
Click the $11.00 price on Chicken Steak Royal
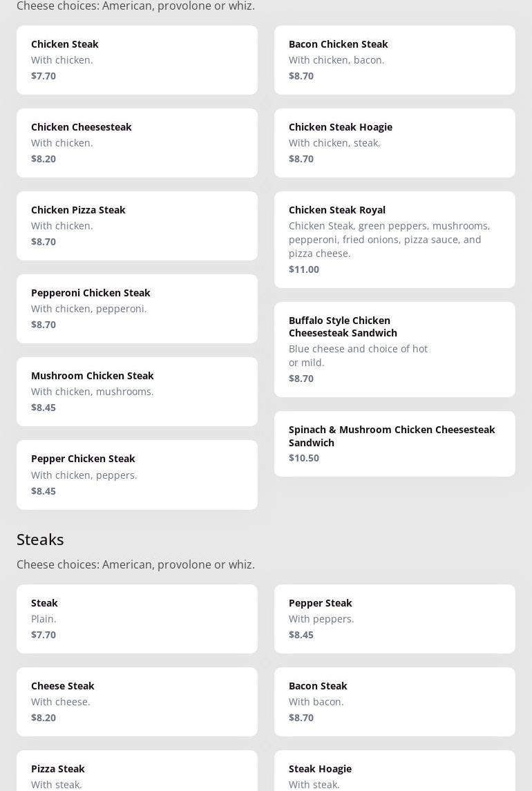(x=304, y=269)
